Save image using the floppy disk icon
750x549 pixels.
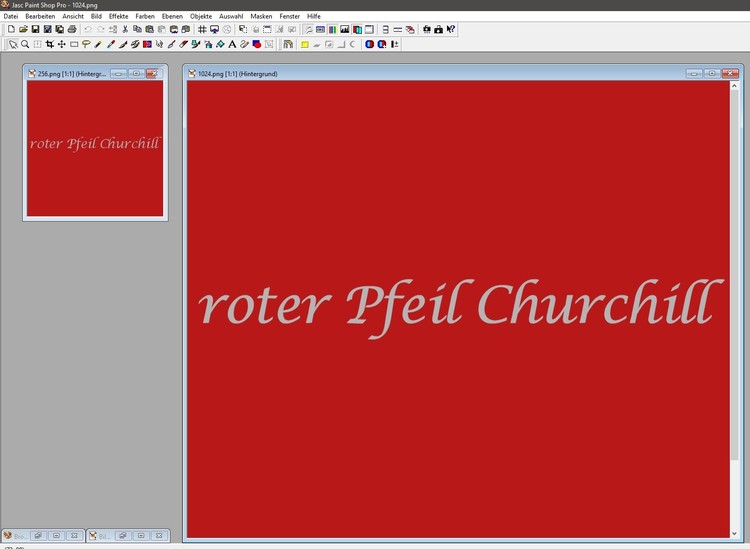[x=35, y=30]
